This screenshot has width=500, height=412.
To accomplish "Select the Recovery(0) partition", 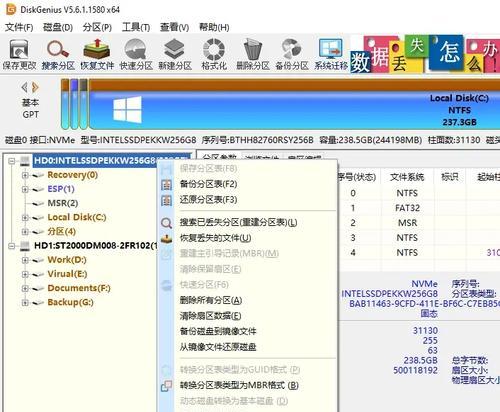I will click(x=73, y=175).
